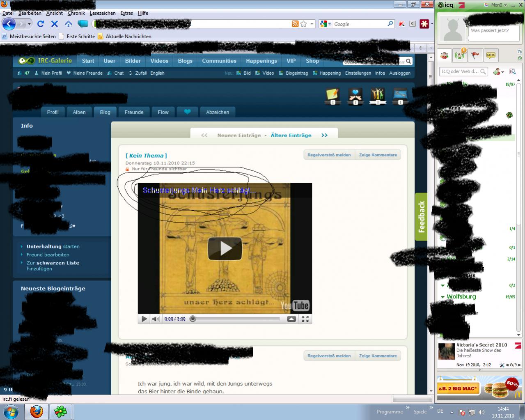
Task: Reload the page in Firefox
Action: (x=40, y=24)
